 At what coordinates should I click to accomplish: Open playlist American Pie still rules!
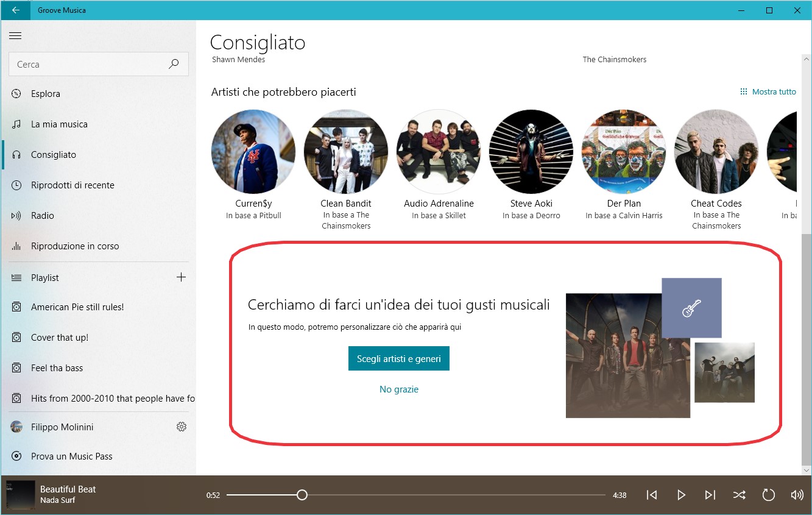(x=99, y=307)
